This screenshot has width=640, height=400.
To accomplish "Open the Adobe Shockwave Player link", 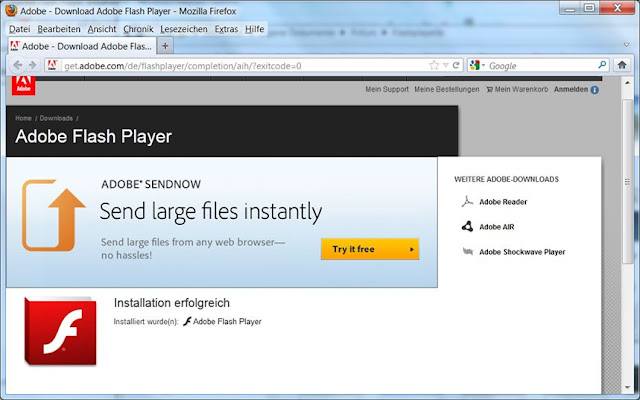I will [522, 252].
